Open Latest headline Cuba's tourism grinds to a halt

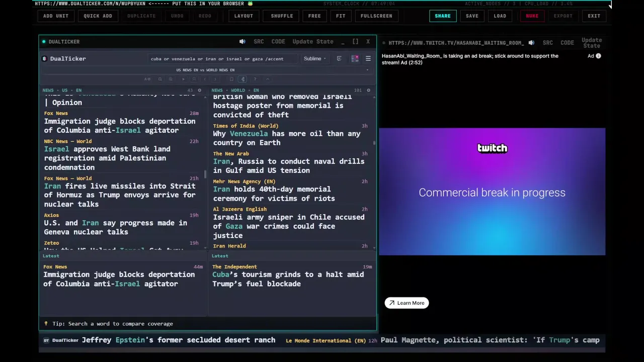click(x=288, y=279)
